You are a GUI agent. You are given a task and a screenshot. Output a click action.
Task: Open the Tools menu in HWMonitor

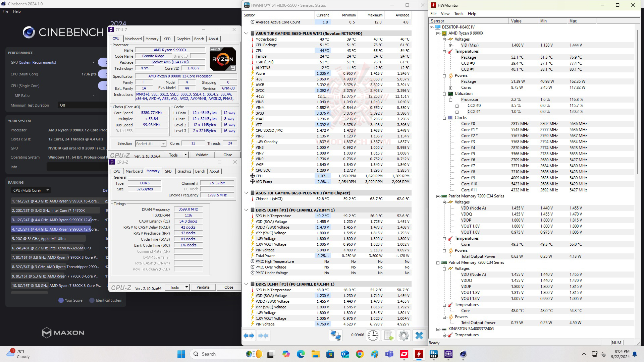pos(458,14)
